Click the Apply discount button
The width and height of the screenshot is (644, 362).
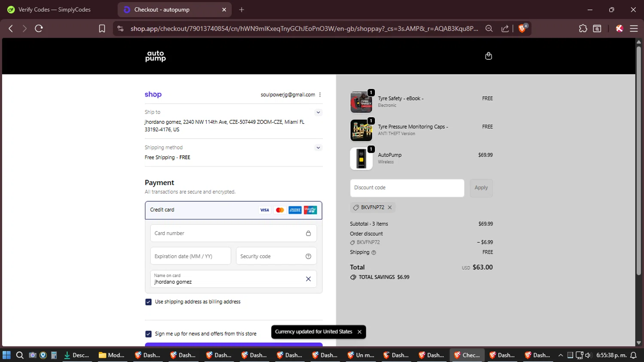pos(481,188)
